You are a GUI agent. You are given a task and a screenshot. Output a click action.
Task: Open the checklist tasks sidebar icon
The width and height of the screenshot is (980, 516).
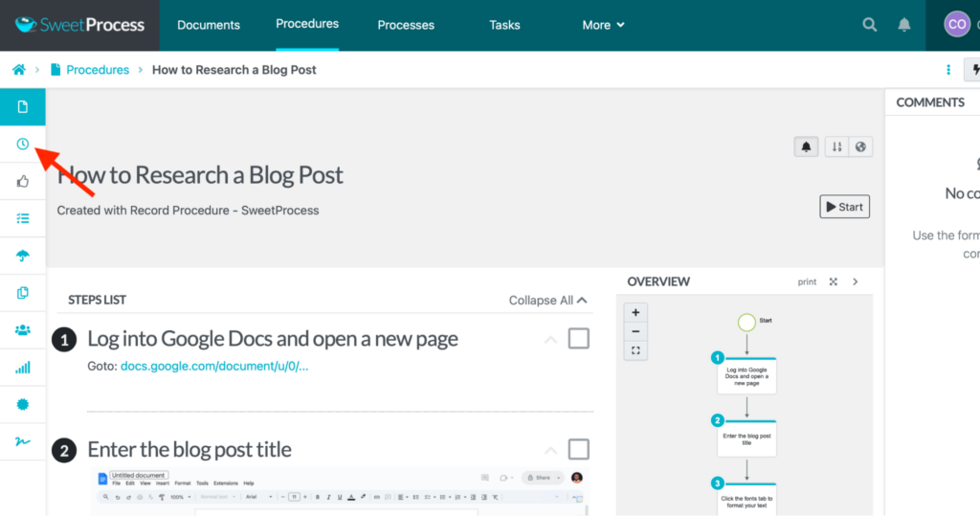pos(23,218)
